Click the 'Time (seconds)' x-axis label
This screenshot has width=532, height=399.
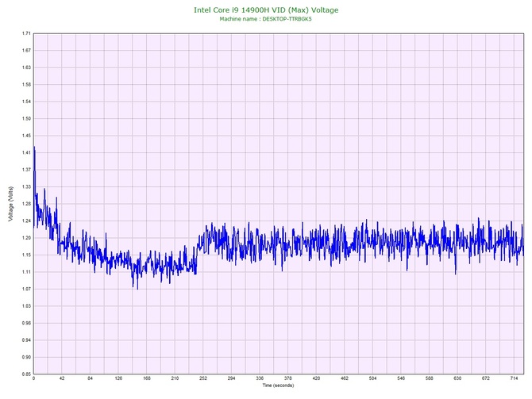(x=278, y=386)
